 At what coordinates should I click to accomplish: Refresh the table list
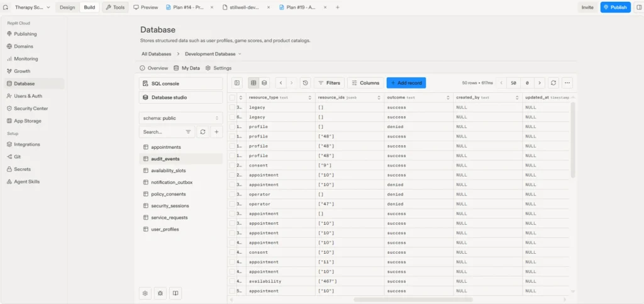[x=203, y=132]
